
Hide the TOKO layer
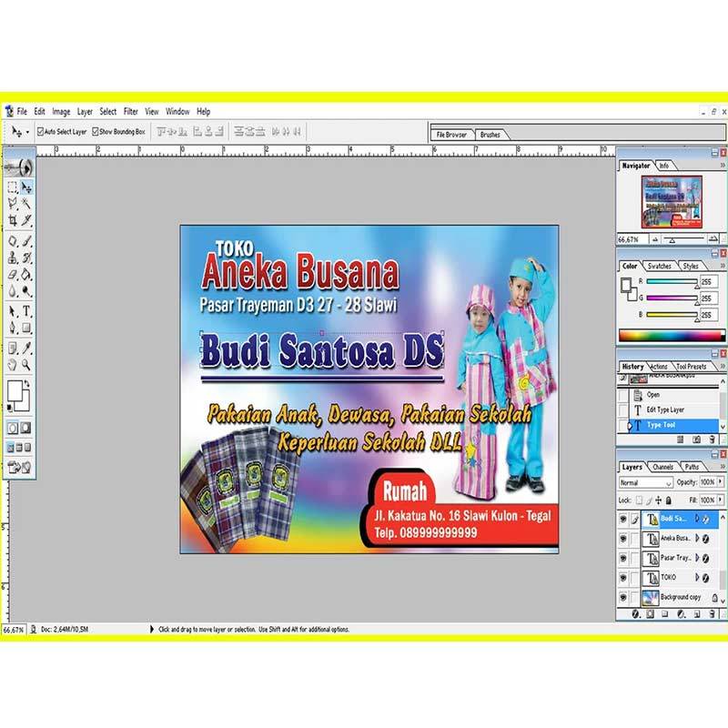[x=623, y=578]
